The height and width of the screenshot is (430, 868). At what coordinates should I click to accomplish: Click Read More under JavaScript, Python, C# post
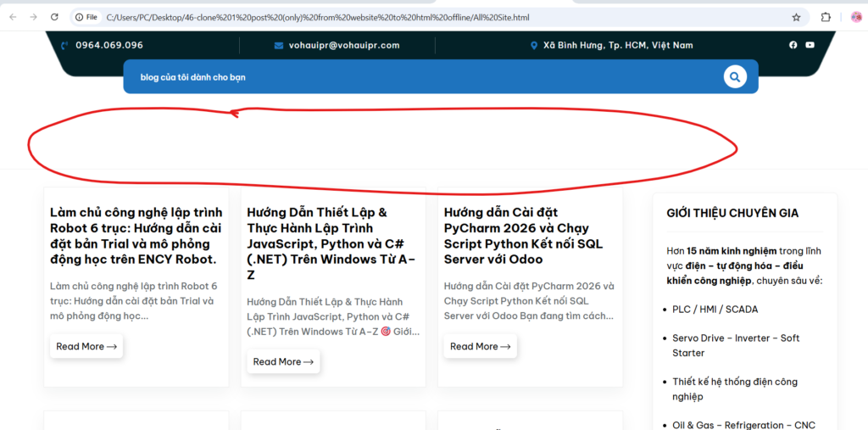coord(283,361)
